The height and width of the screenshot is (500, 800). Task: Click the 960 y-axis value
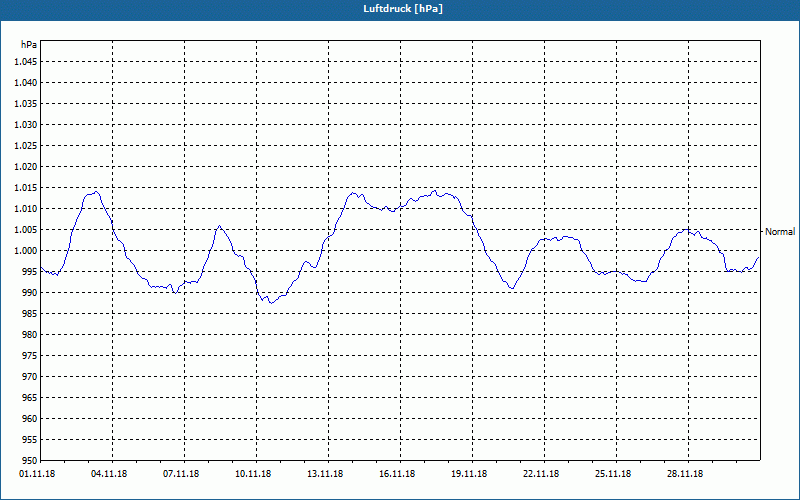pos(30,418)
